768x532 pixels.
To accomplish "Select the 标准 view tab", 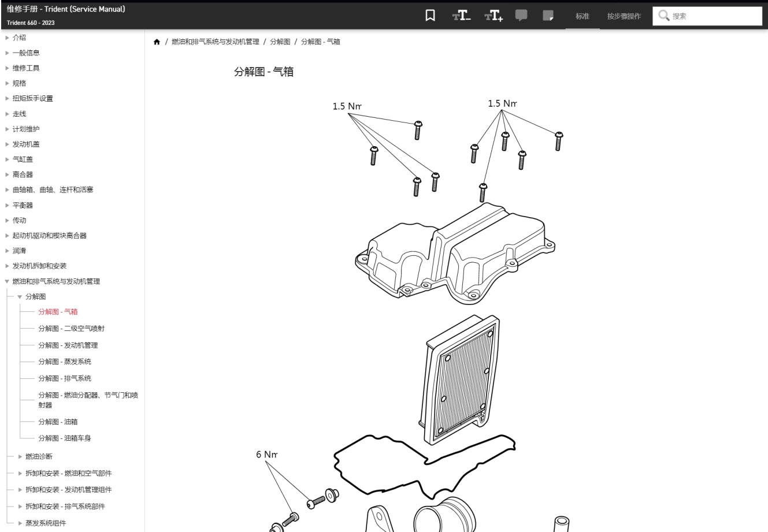I will 582,17.
